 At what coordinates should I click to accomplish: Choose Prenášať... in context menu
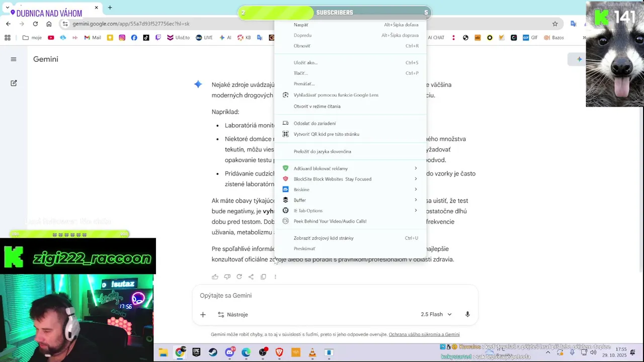pyautogui.click(x=351, y=84)
